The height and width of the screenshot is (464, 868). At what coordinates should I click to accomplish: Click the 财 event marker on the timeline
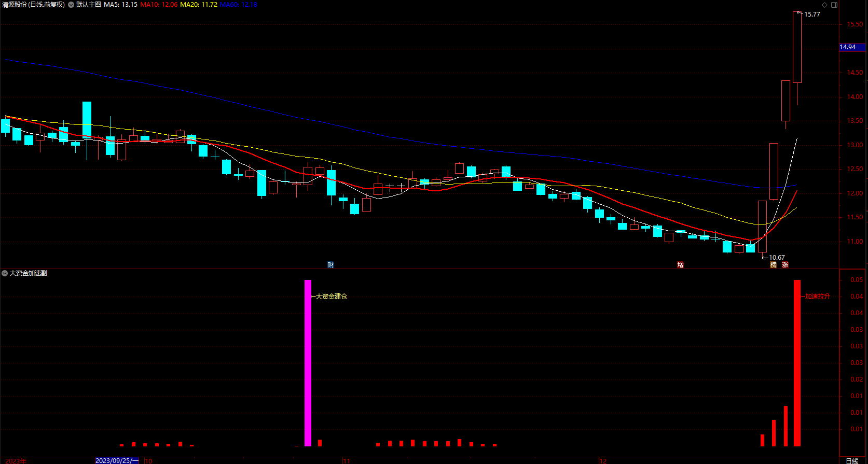pyautogui.click(x=330, y=265)
